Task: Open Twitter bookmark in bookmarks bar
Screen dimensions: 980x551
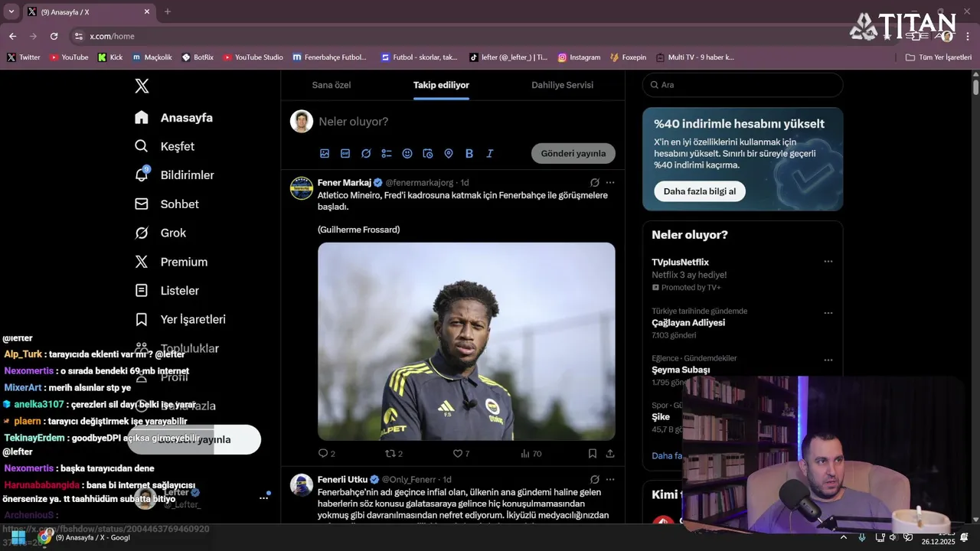Action: click(x=24, y=57)
